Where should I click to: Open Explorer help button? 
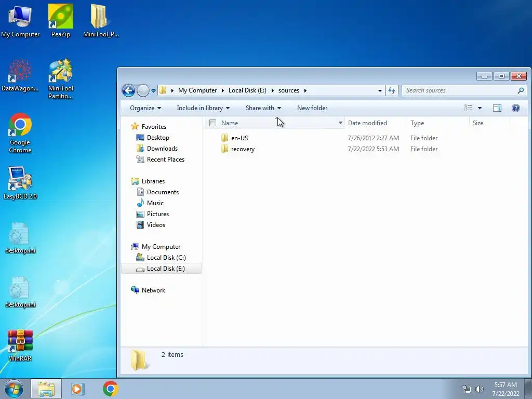coord(516,108)
